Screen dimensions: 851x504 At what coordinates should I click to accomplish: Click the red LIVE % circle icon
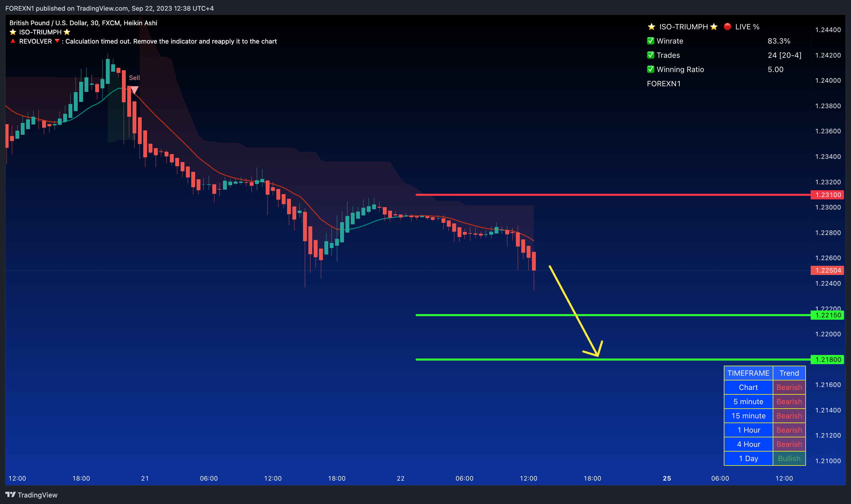pos(727,26)
